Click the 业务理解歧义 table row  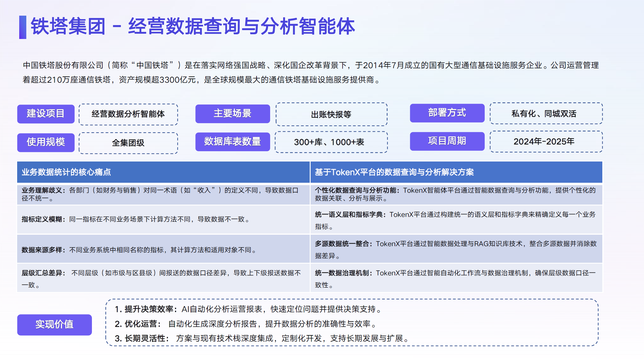163,194
